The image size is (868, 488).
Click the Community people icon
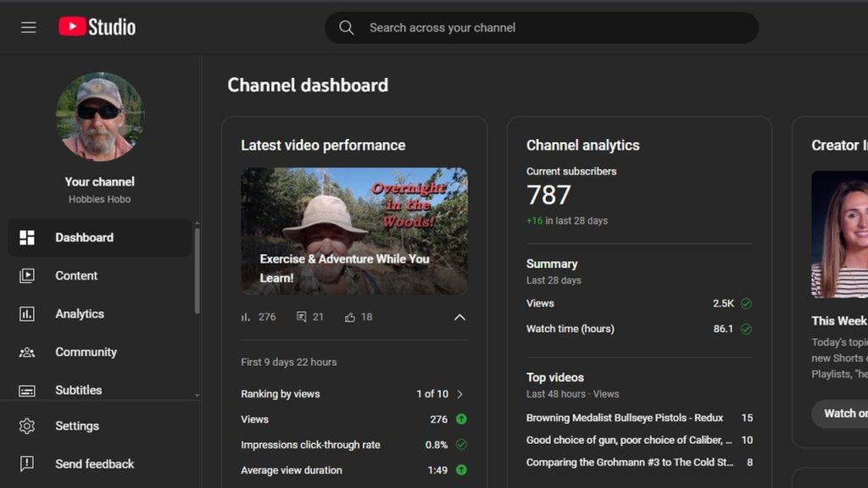(x=27, y=352)
